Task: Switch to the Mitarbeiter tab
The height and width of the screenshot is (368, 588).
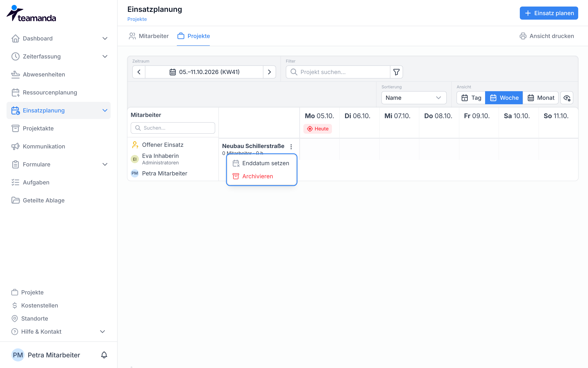Action: click(x=149, y=36)
